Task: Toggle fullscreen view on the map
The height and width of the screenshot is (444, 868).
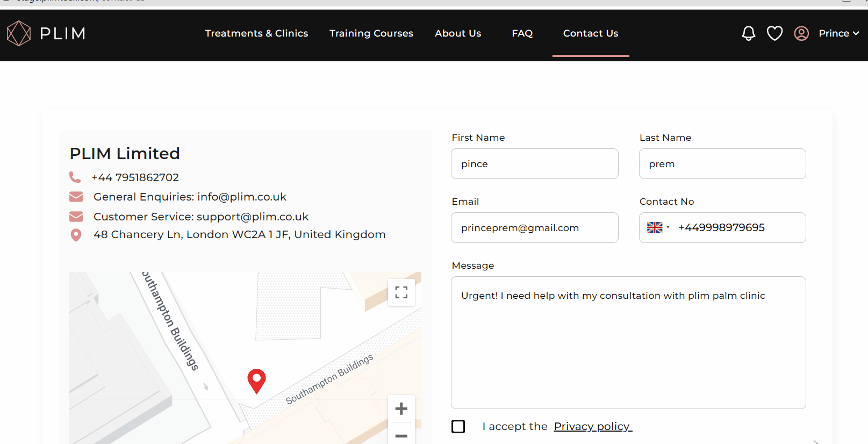Action: pyautogui.click(x=401, y=292)
